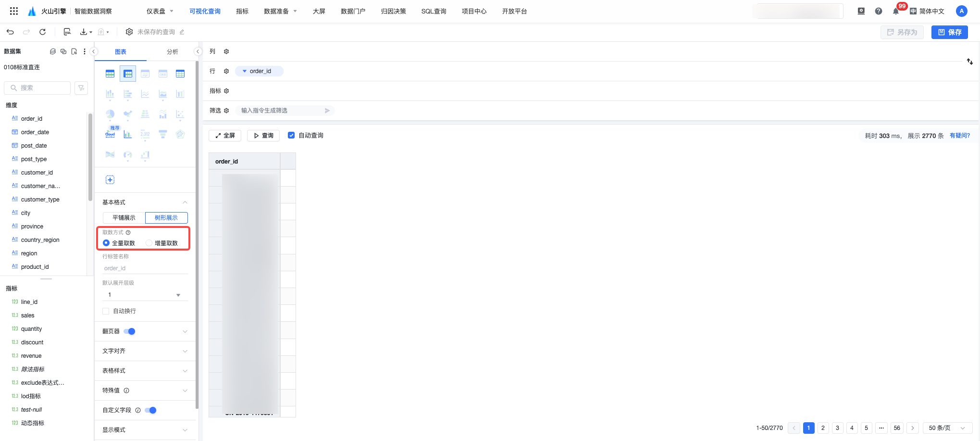Click the 输入指令生成筛选 filter input

point(285,111)
